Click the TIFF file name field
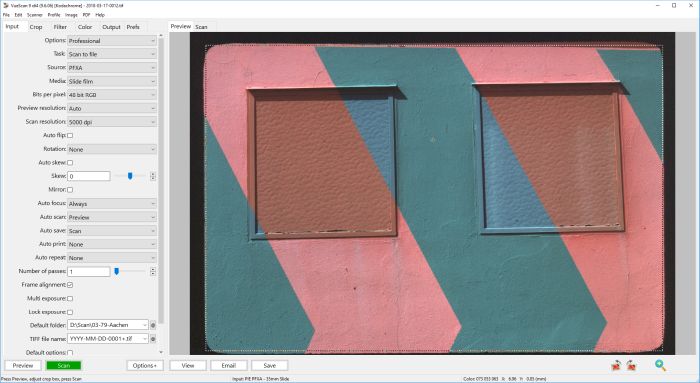 (108, 339)
